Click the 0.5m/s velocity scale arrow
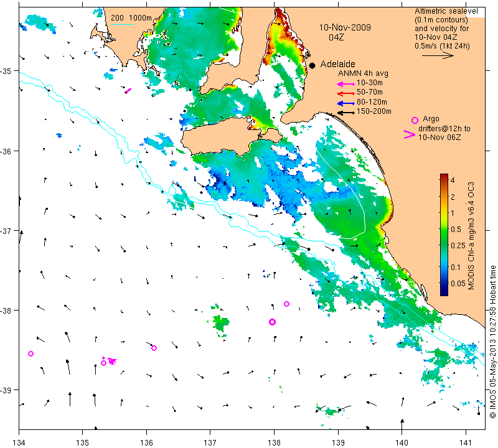The image size is (498, 448). click(x=438, y=55)
